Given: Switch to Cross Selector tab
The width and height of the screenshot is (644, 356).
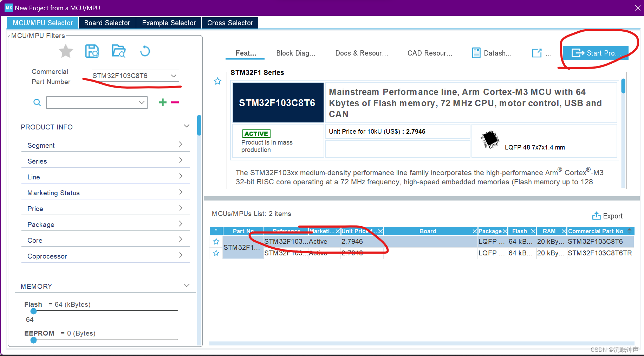Looking at the screenshot, I should tap(230, 23).
